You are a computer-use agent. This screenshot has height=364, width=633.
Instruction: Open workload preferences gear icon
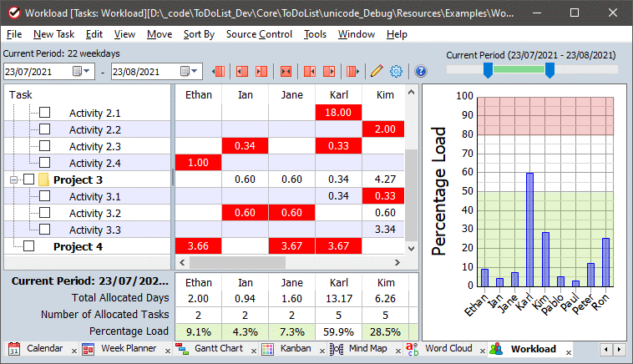click(x=397, y=72)
